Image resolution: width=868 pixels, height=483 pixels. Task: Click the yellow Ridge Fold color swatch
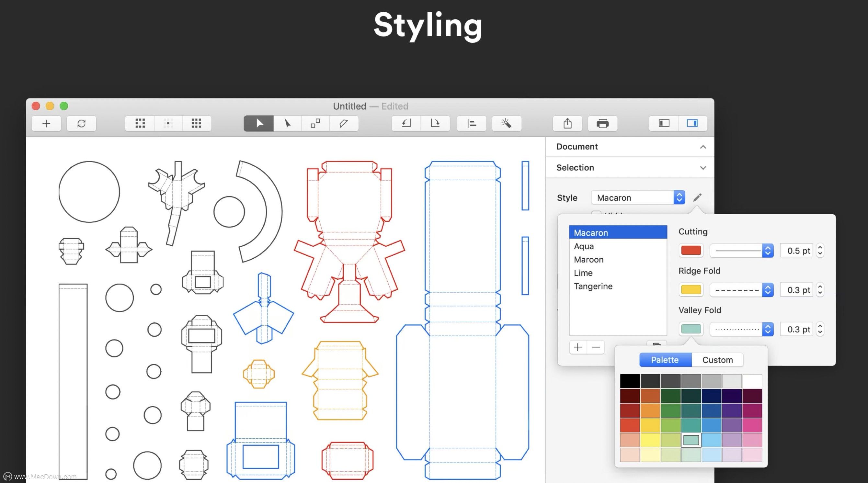coord(691,290)
